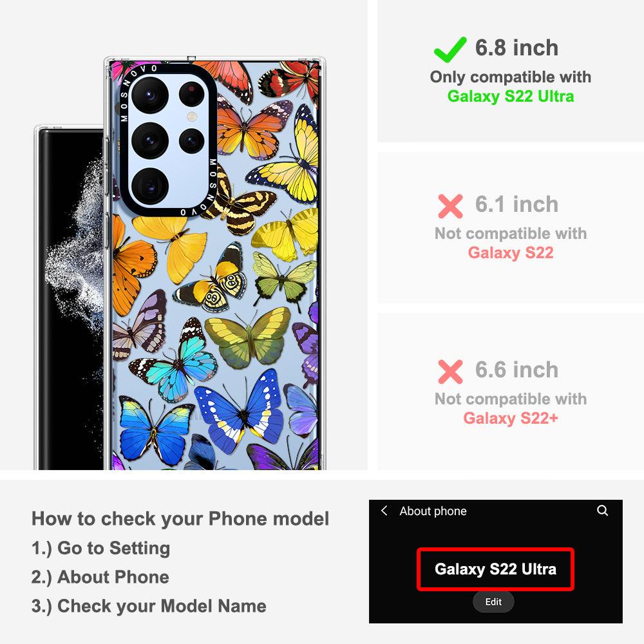The height and width of the screenshot is (644, 644).
Task: Click the camera flash dot
Action: [192, 117]
